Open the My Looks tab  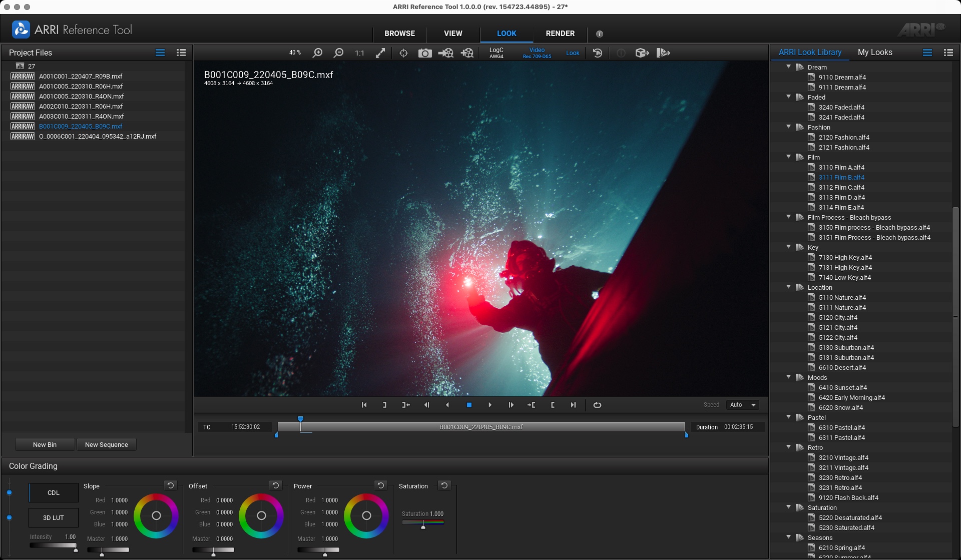874,52
